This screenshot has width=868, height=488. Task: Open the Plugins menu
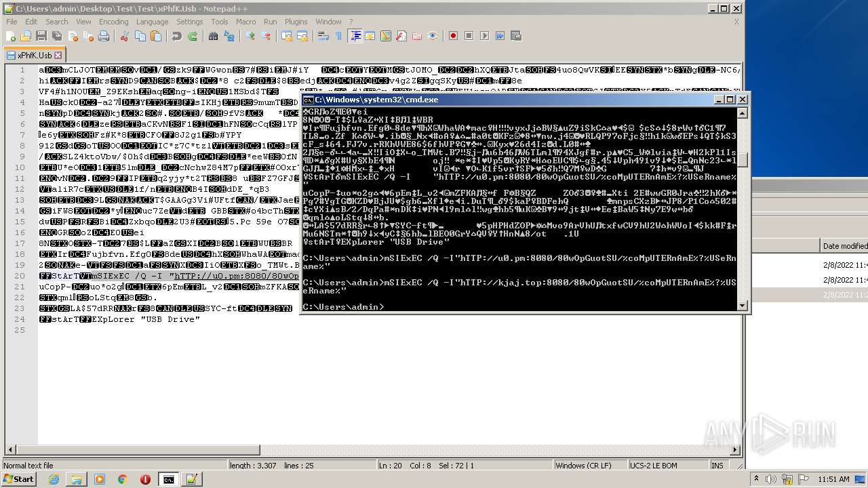click(x=296, y=22)
